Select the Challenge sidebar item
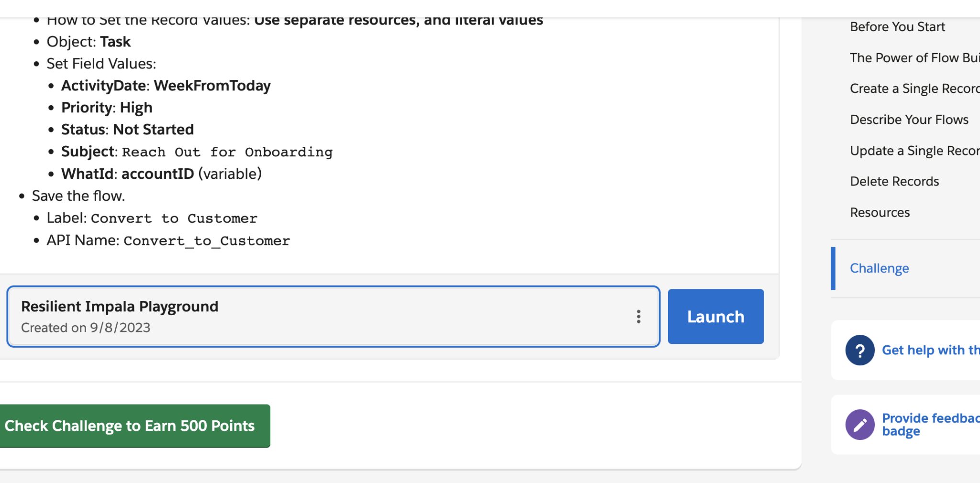The image size is (980, 483). [879, 268]
